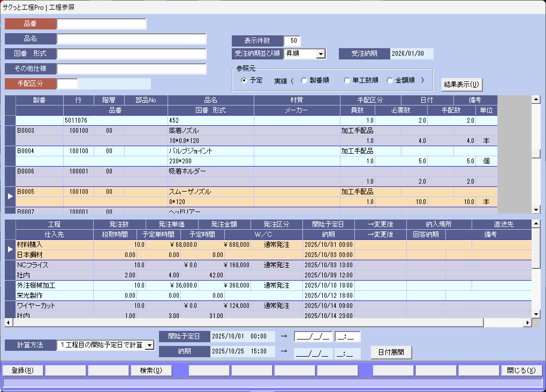Viewport: 546px width, 392px height.
Task: Click the process grid's scroll-down arrow
Action: 536,314
